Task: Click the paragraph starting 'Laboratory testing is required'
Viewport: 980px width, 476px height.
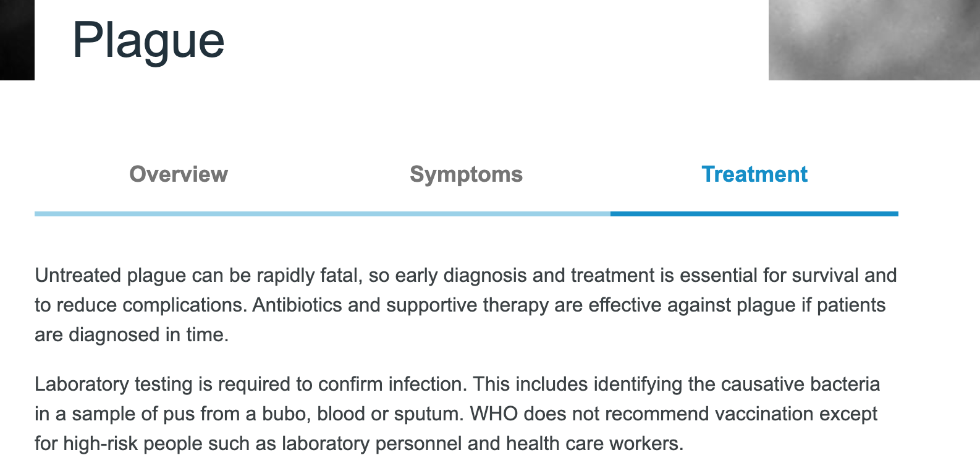Action: (457, 414)
